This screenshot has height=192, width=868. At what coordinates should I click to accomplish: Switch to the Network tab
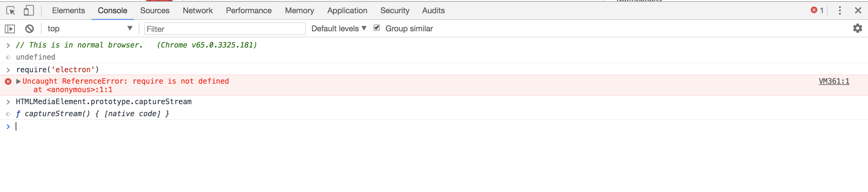[198, 11]
